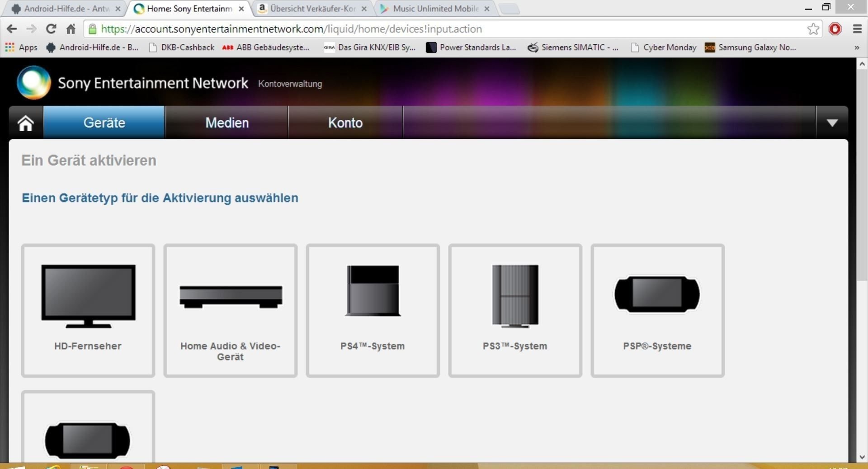868x469 pixels.
Task: Click the Sony Entertainment Network home icon
Action: click(26, 123)
